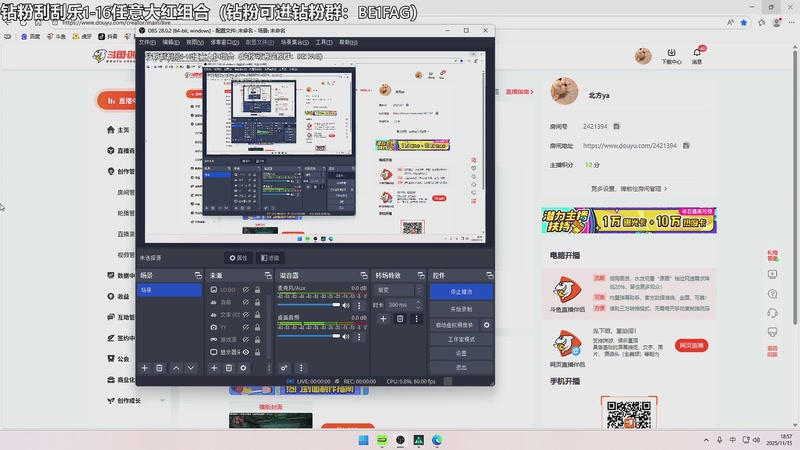Open 属性 properties button above docks

(238, 258)
